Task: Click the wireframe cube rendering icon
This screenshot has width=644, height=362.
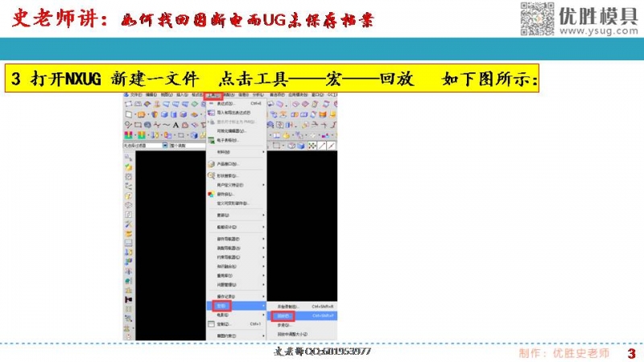Action: (291, 146)
